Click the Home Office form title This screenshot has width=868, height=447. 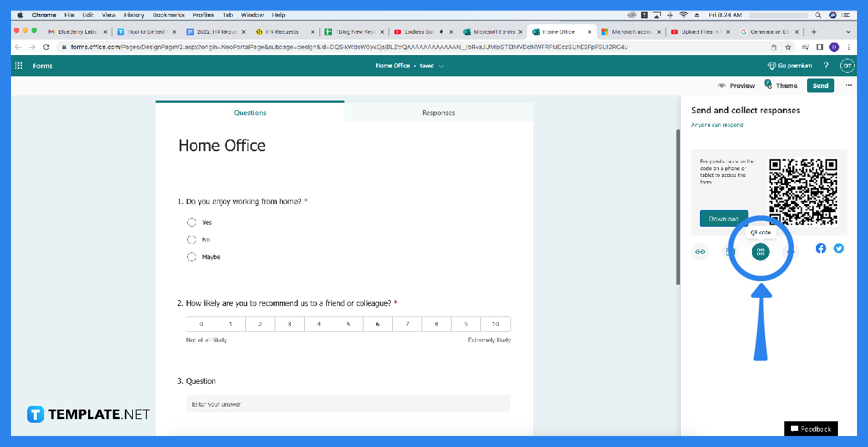click(x=222, y=145)
